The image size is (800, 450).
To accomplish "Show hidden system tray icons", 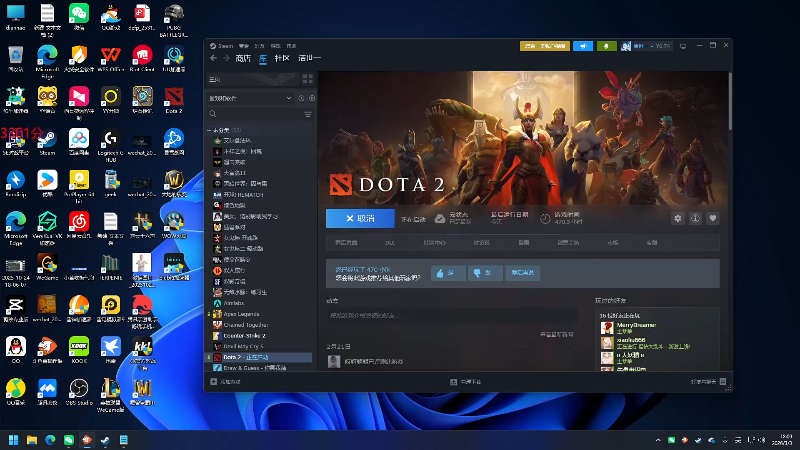I will click(658, 440).
